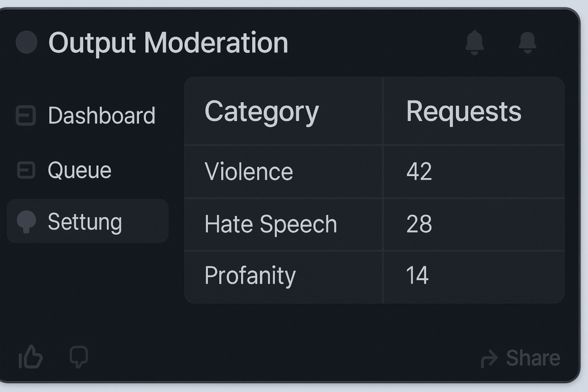Click the circle icon beside Output Moderation title
588x392 pixels.
(26, 42)
